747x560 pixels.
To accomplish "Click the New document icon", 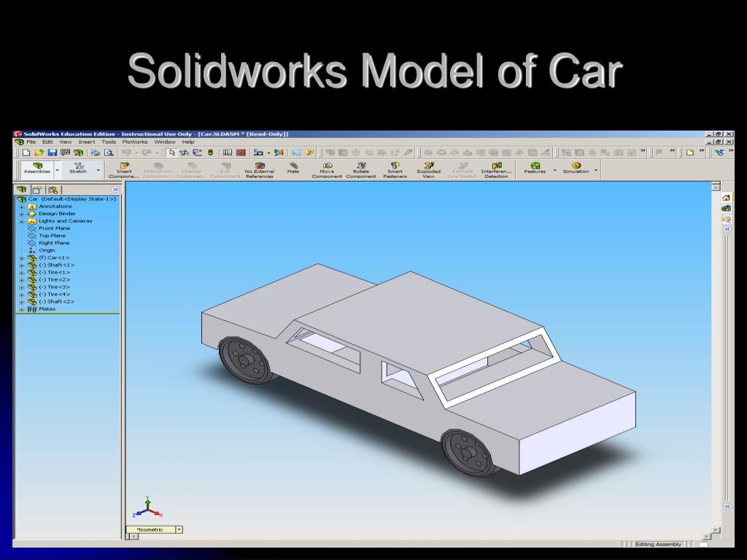I will tap(26, 152).
